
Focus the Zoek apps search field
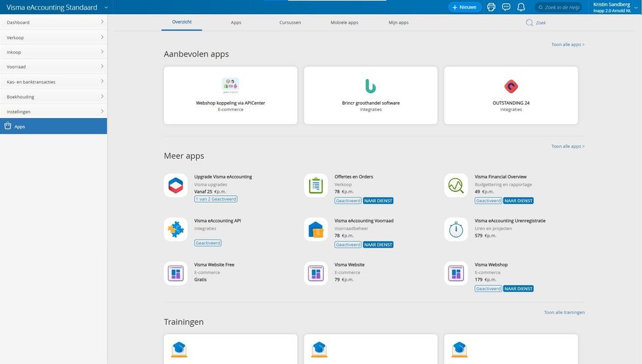coord(540,23)
